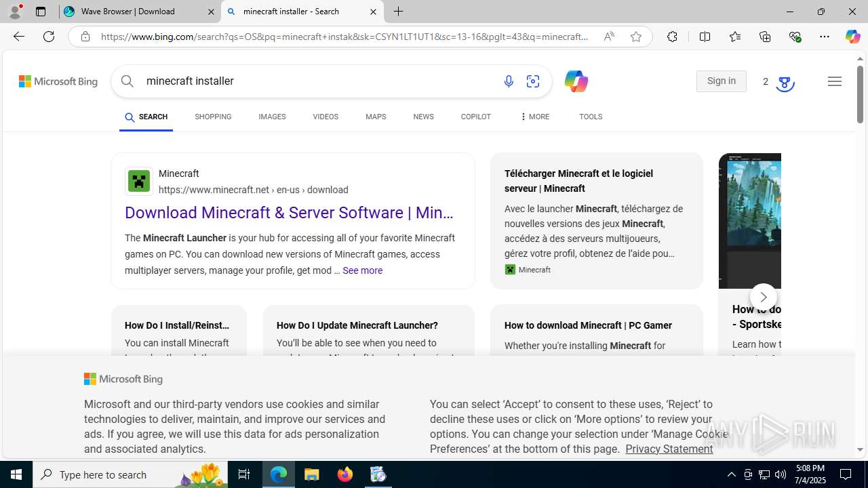The width and height of the screenshot is (868, 488).
Task: Open volume control in system tray
Action: click(780, 474)
